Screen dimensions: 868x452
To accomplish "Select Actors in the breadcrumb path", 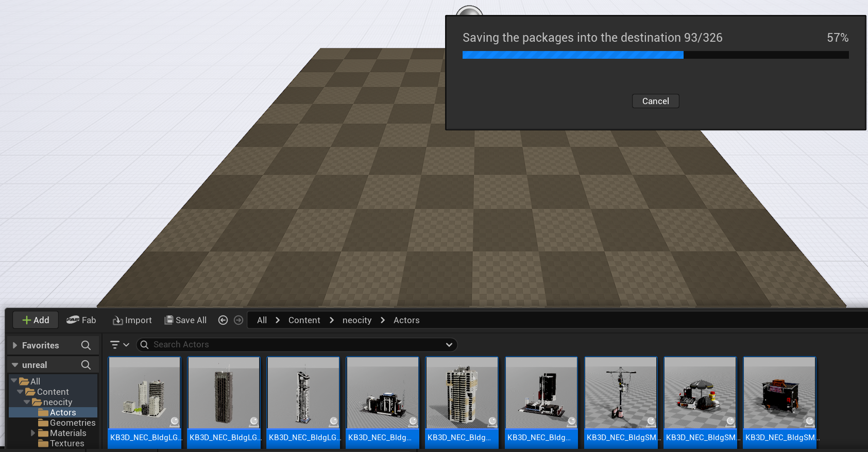I will click(x=406, y=320).
